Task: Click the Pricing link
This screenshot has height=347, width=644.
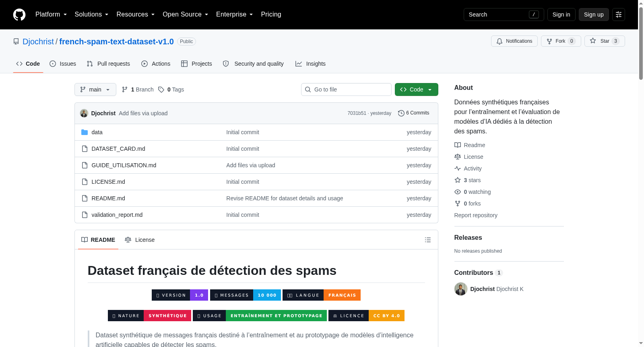Action: tap(271, 15)
